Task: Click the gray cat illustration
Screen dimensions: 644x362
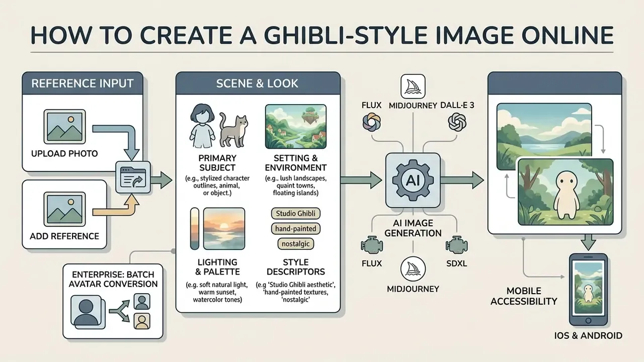Action: 233,129
